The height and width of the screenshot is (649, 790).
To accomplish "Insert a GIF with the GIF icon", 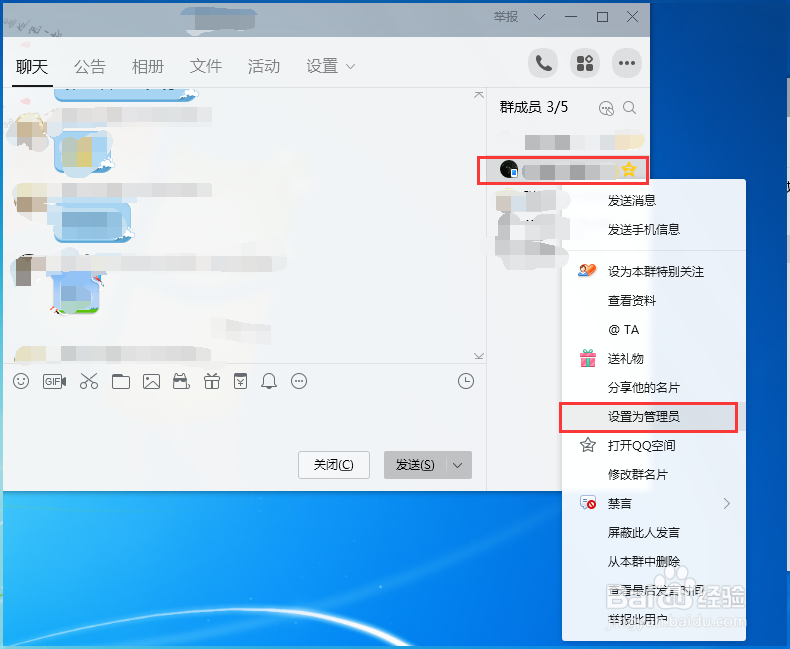I will (x=54, y=381).
